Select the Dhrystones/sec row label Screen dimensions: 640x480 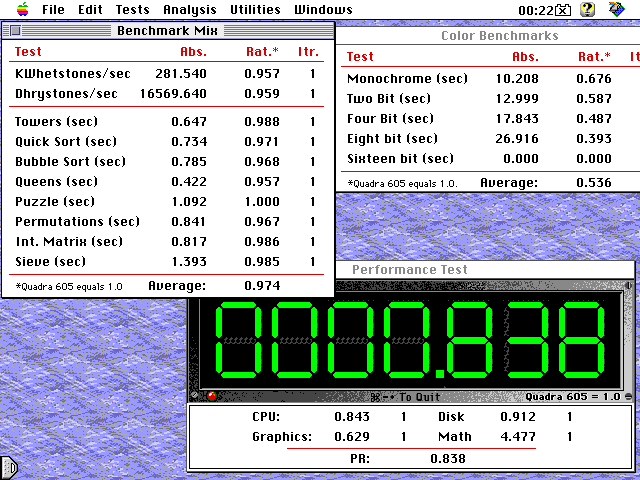click(66, 93)
